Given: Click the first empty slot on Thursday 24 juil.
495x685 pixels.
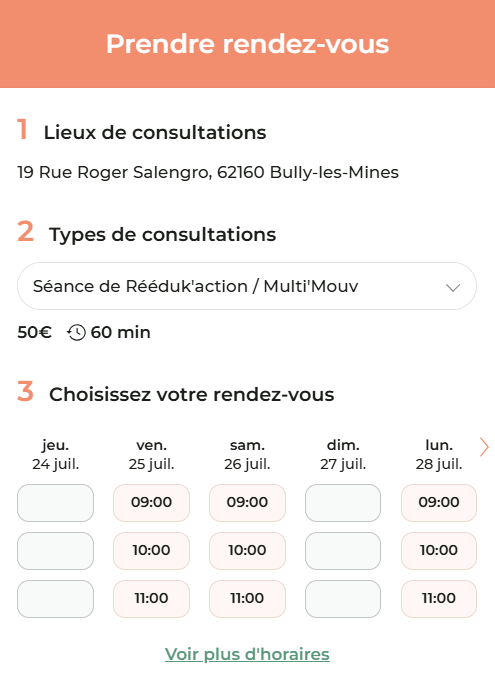Looking at the screenshot, I should 55,502.
